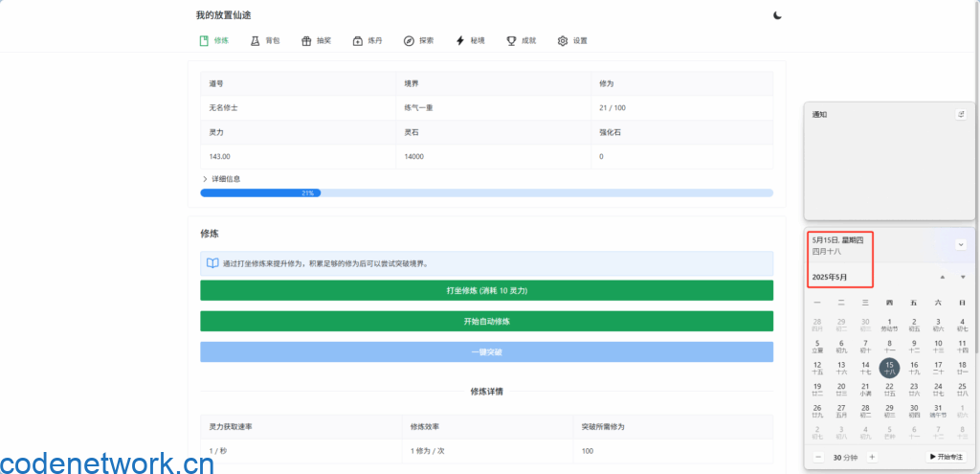Decrease focus time with minus button
Image resolution: width=980 pixels, height=474 pixels.
pos(819,457)
